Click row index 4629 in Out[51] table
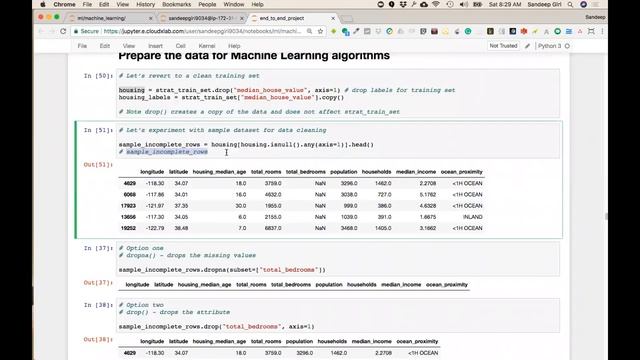 [130, 183]
